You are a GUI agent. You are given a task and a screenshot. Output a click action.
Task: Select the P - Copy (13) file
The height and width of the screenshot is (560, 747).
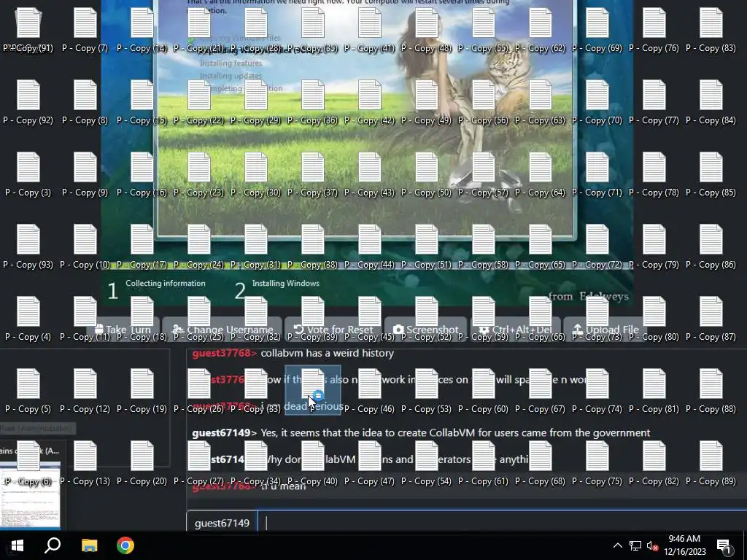click(85, 464)
